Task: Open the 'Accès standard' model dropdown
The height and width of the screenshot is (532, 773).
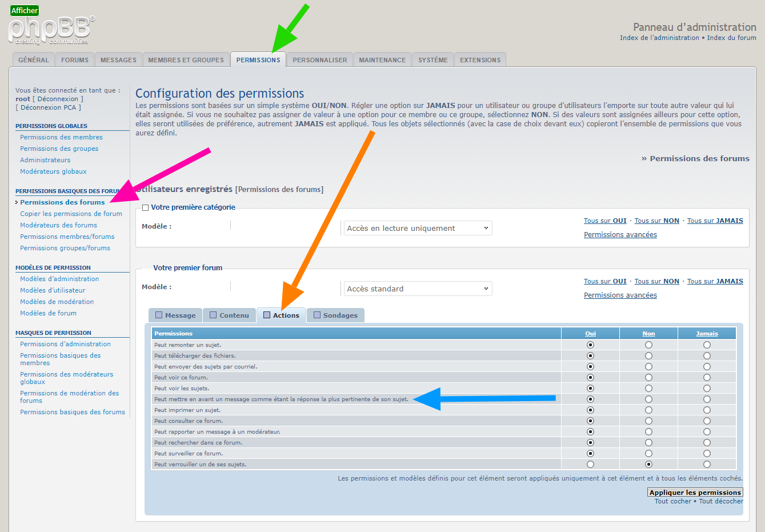Action: (418, 289)
